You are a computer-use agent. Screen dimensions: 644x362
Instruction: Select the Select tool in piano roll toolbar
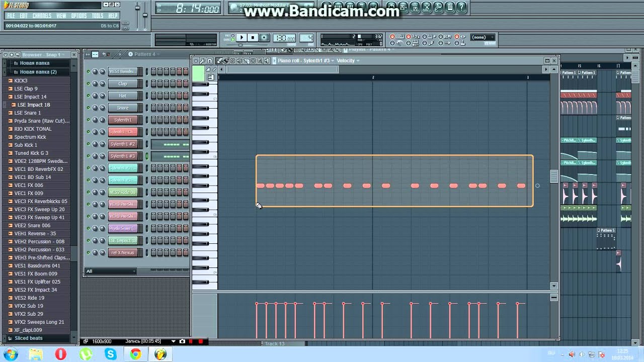point(253,61)
